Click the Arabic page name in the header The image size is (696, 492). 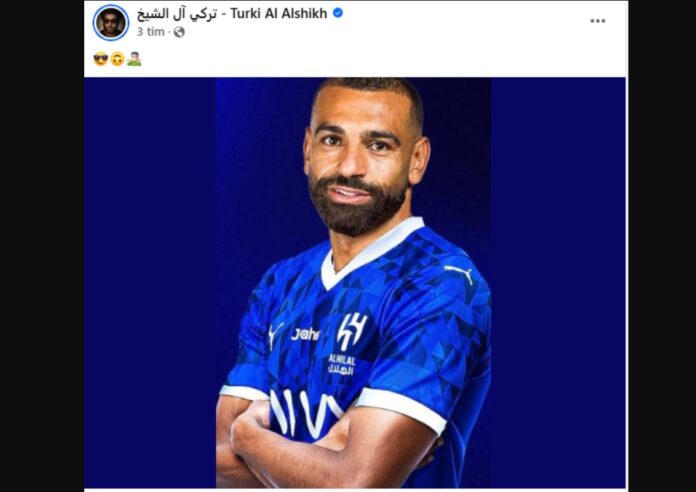[177, 14]
